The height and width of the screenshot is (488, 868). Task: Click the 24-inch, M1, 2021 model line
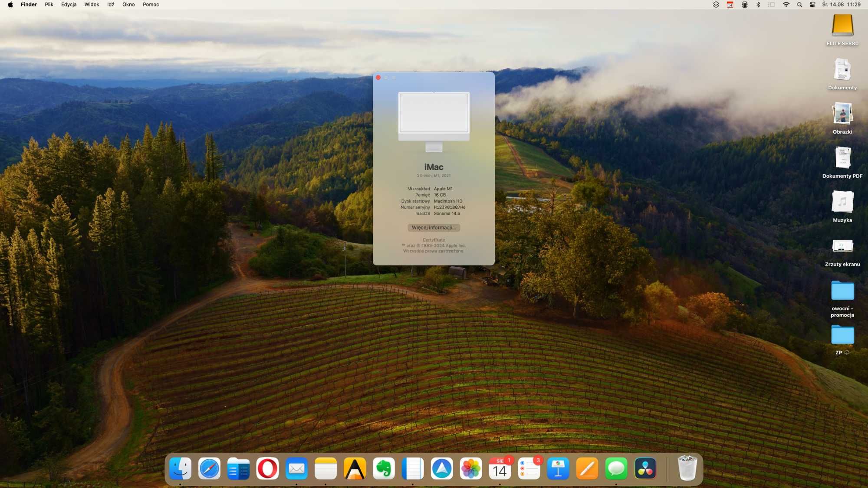click(x=434, y=176)
